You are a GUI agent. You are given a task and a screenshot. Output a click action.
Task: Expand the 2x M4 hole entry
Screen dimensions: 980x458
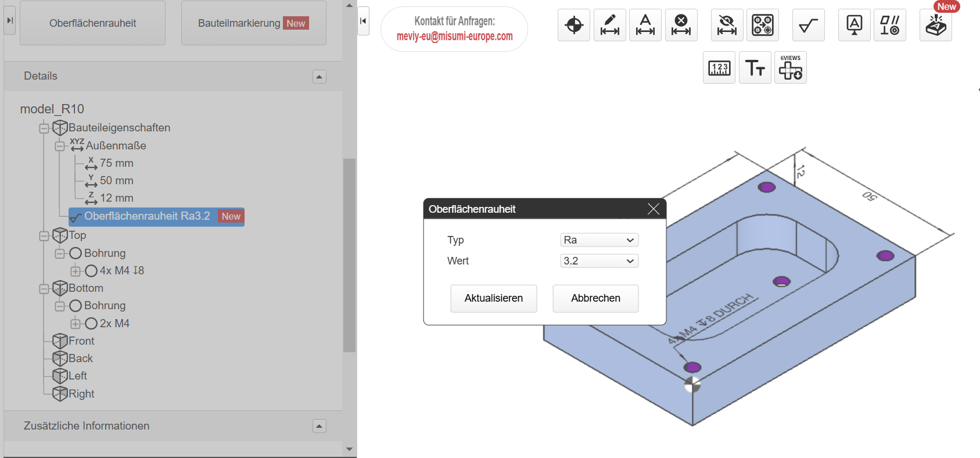click(76, 324)
